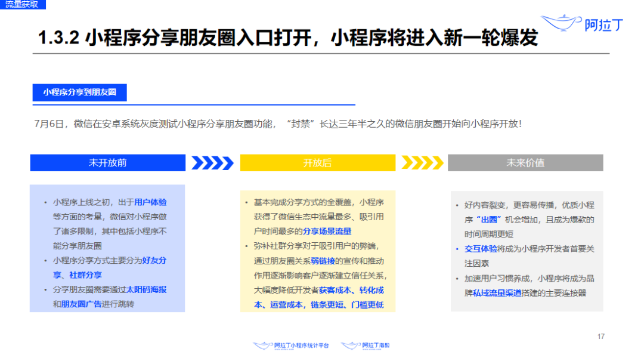The height and width of the screenshot is (364, 644).
Task: Click the blue chevron arrows between headers
Action: 212,163
